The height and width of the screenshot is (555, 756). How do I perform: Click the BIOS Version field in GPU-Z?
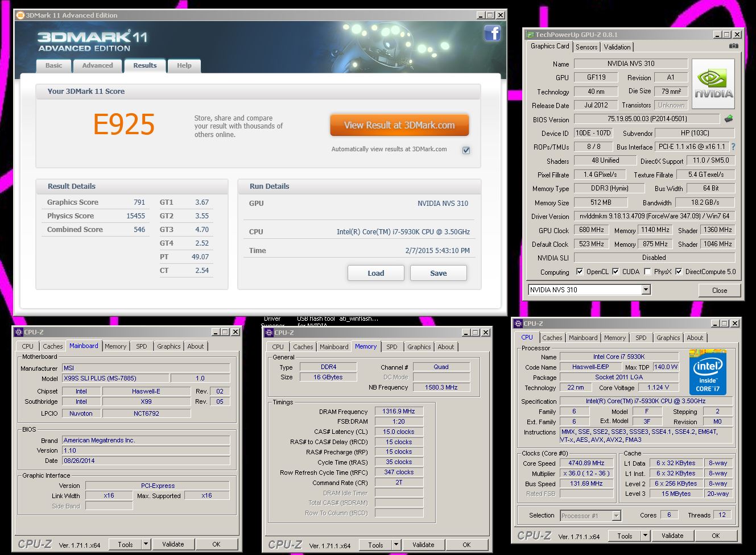coord(647,119)
